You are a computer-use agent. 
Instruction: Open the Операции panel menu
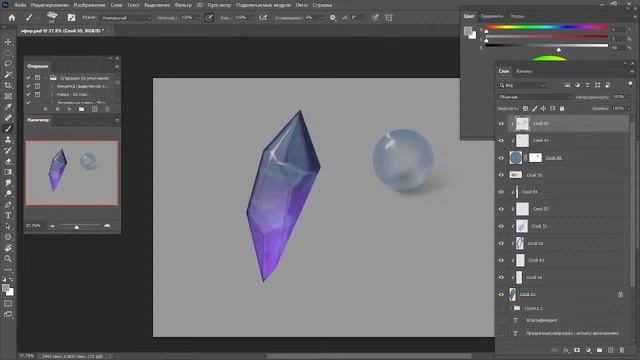click(x=117, y=66)
